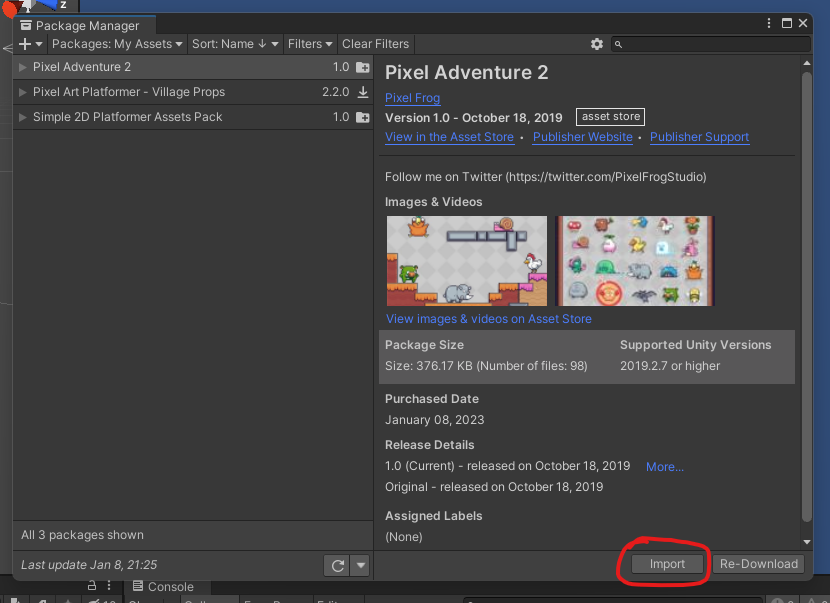The image size is (830, 603).
Task: Click the January 08, 2023 purchase date
Action: coord(434,420)
